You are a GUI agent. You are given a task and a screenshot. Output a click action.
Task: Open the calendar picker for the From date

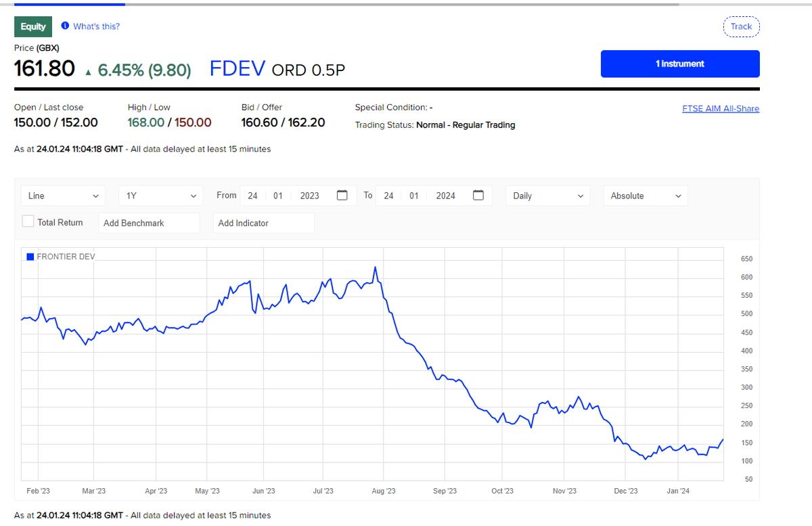tap(342, 195)
